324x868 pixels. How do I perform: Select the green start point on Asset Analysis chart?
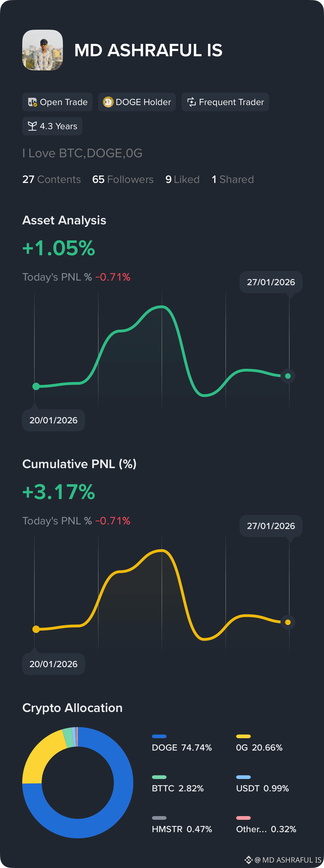click(x=36, y=387)
